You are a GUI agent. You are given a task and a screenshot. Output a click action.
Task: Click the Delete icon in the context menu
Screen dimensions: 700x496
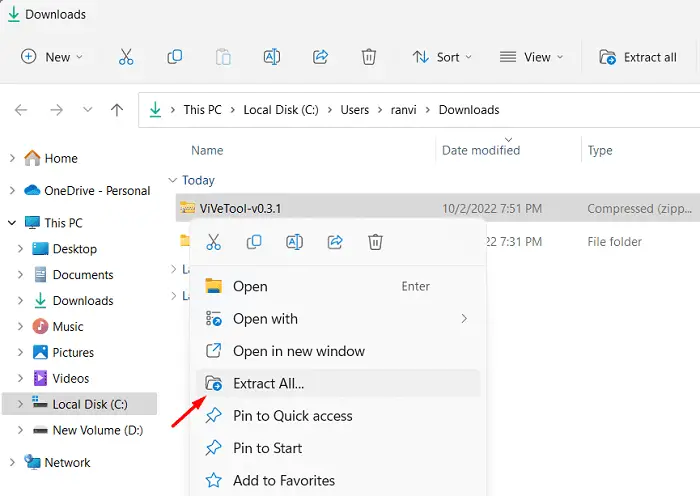pos(375,242)
